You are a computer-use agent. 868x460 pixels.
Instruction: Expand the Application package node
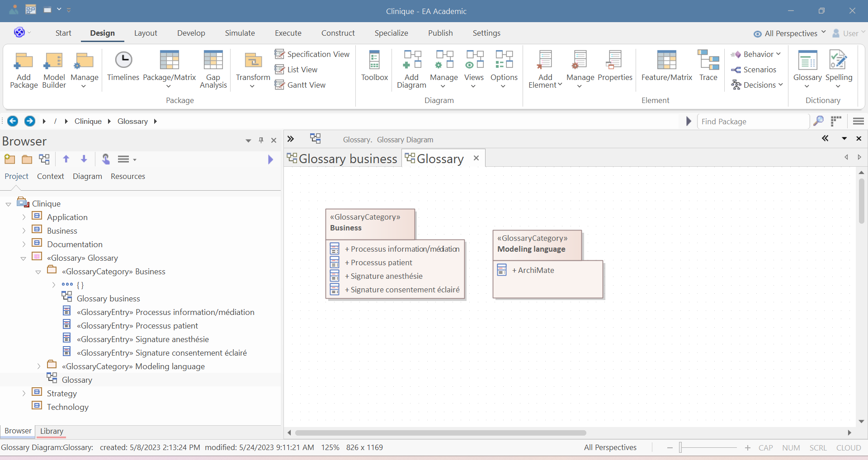pos(24,217)
